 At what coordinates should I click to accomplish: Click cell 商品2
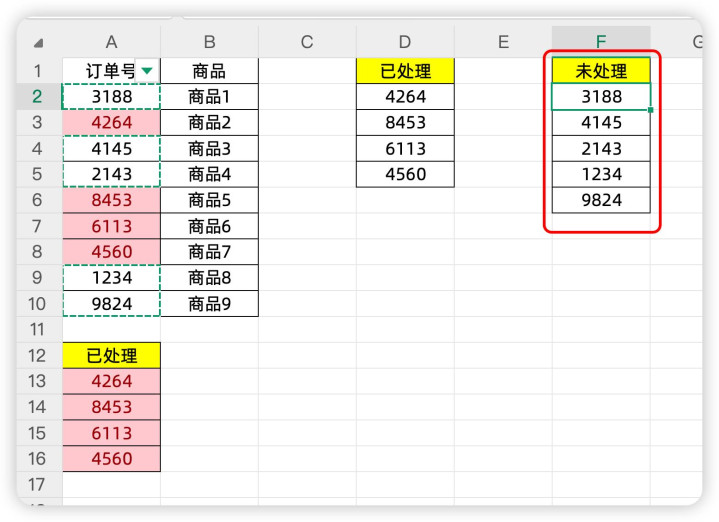tap(210, 122)
